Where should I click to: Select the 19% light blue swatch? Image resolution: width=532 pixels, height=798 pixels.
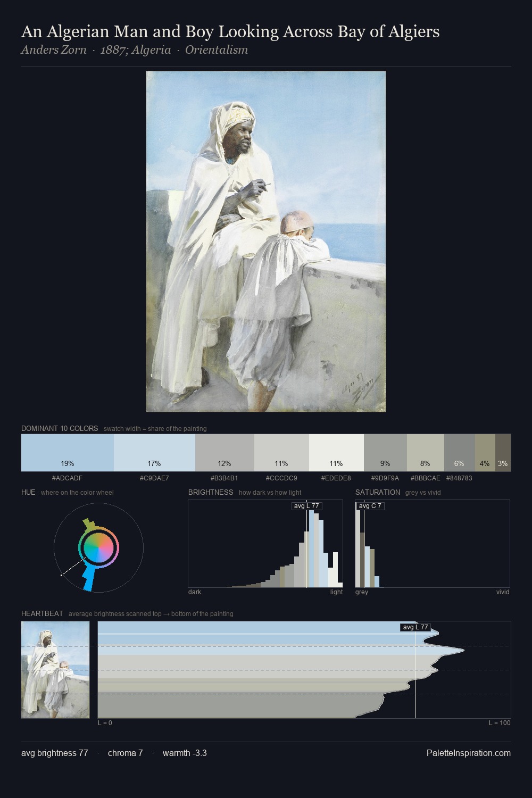point(68,453)
